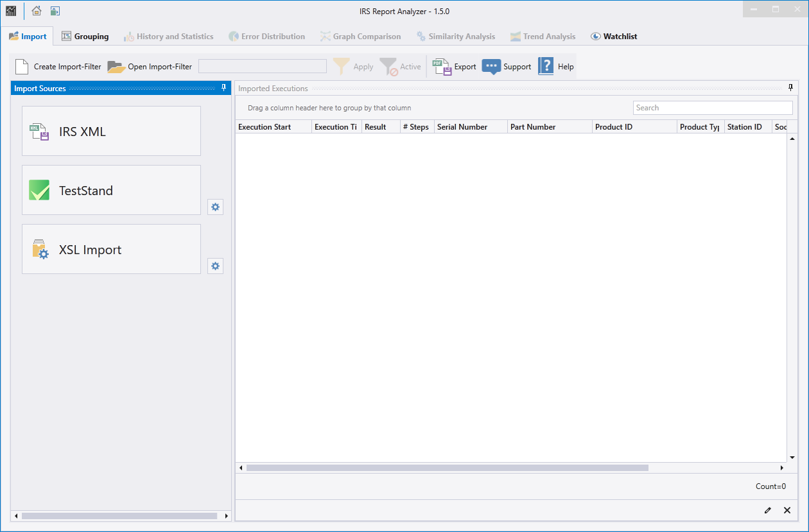Open the Graph Comparison tab
The height and width of the screenshot is (532, 809).
(361, 37)
